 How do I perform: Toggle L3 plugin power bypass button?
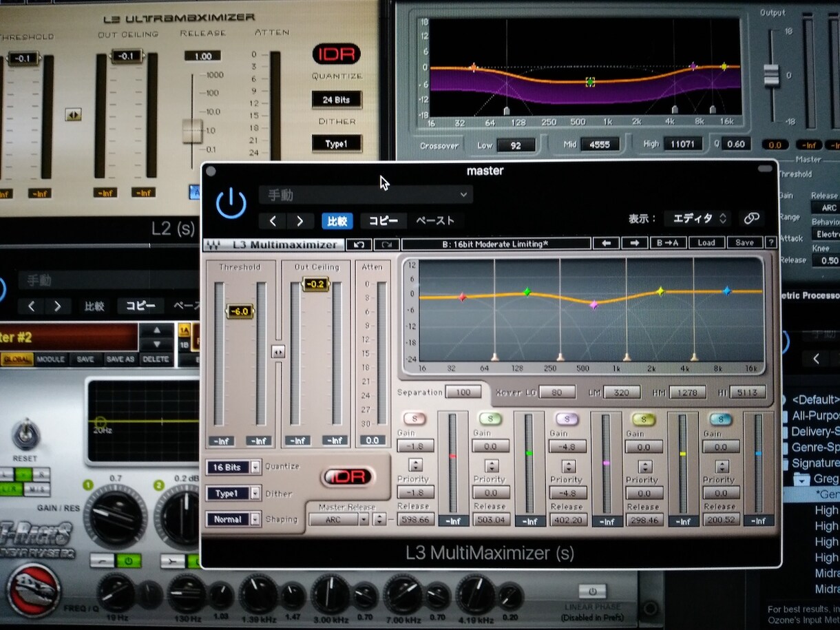[x=231, y=203]
